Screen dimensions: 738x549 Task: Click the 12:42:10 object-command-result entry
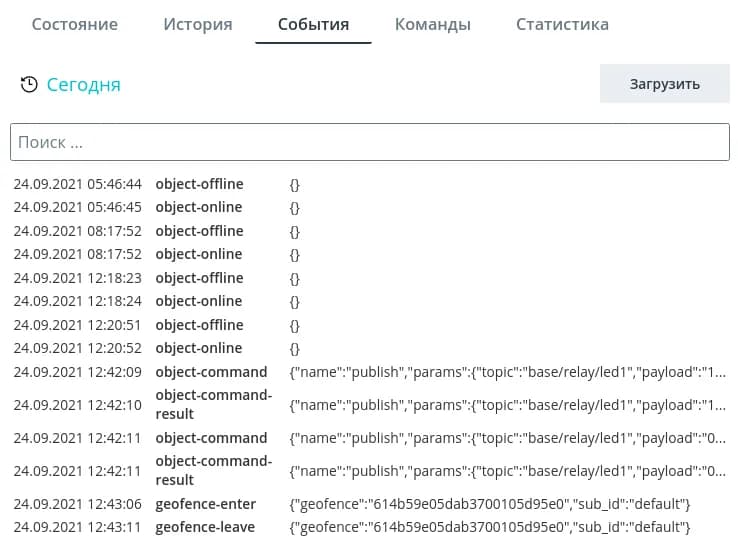(x=213, y=404)
